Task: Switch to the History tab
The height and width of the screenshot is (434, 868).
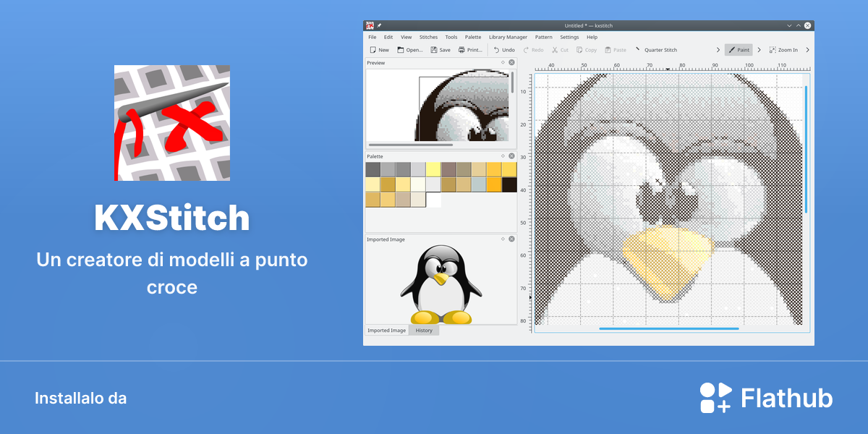Action: coord(424,330)
